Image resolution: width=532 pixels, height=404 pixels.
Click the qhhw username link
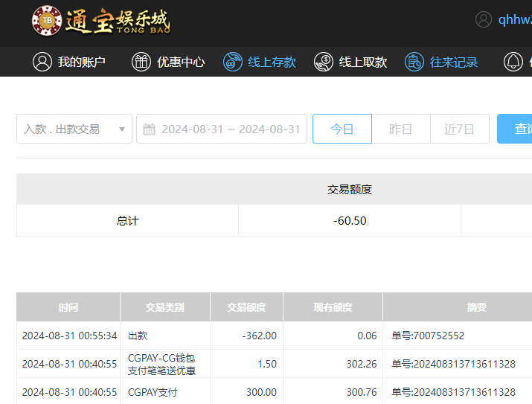pyautogui.click(x=515, y=19)
